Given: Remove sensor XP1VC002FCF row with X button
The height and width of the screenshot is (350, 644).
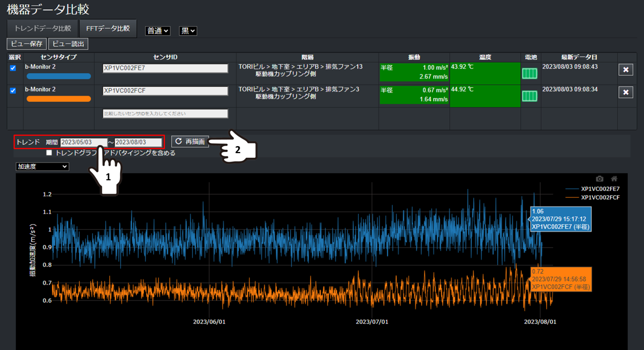Looking at the screenshot, I should tap(626, 92).
